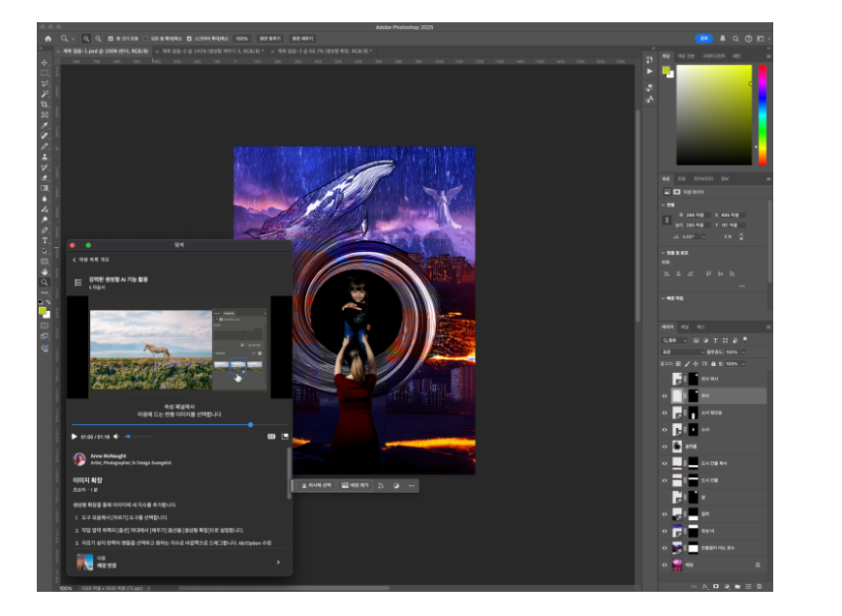Open the zoom tool preset dropdown arrow
Screen dimensions: 842x616
click(x=73, y=39)
